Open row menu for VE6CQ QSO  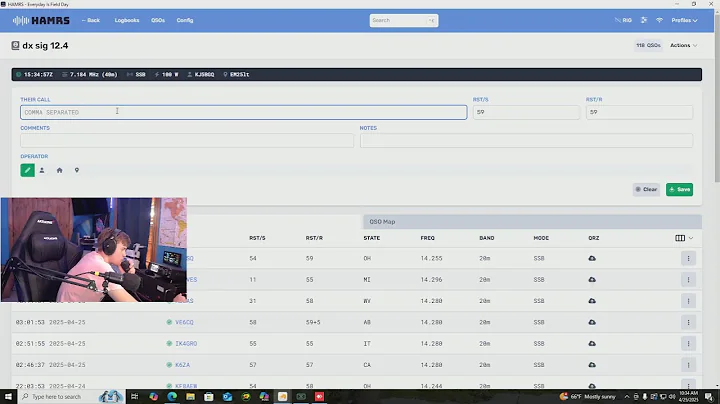click(x=688, y=322)
